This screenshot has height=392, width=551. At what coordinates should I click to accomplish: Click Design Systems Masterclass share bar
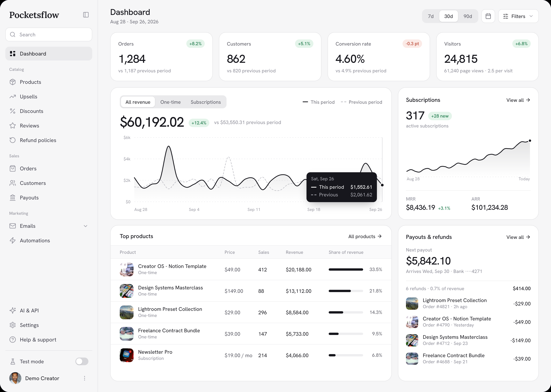click(x=346, y=291)
